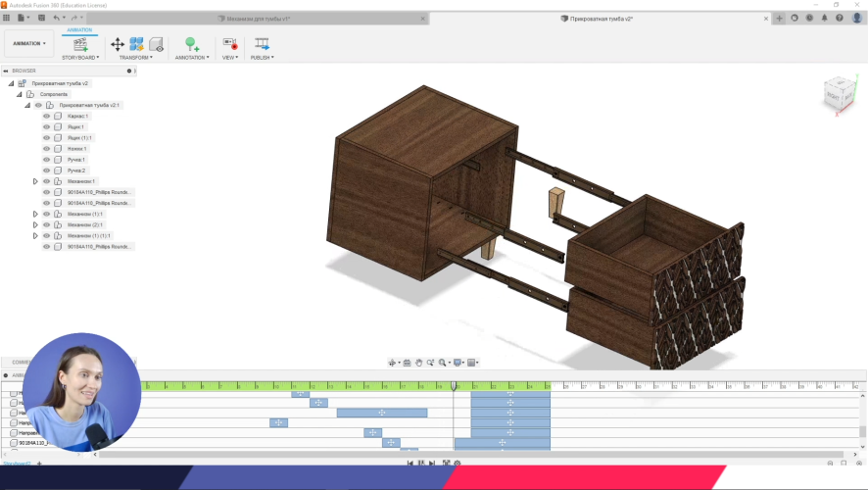Image resolution: width=868 pixels, height=490 pixels.
Task: Open the Display Settings monitor icon
Action: (458, 363)
